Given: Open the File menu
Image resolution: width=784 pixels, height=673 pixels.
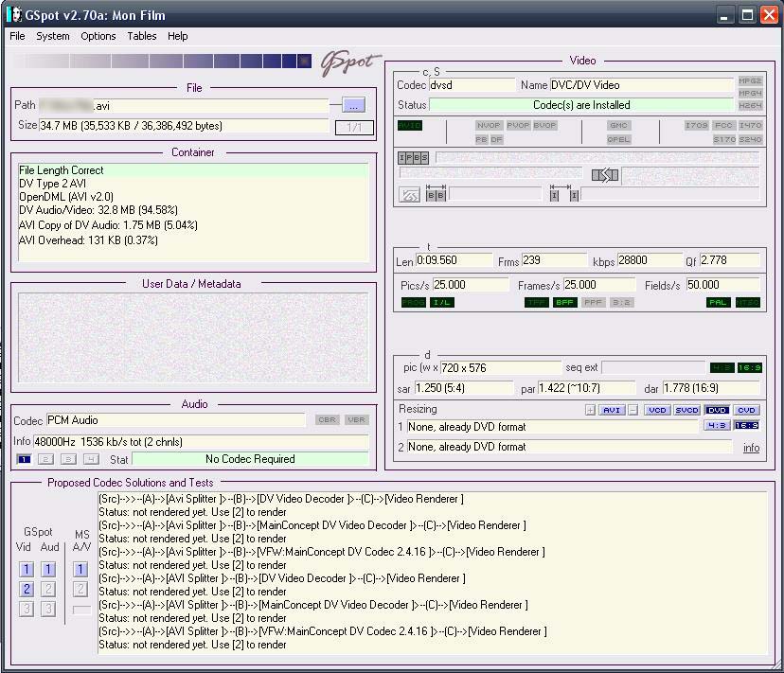Looking at the screenshot, I should pyautogui.click(x=17, y=36).
